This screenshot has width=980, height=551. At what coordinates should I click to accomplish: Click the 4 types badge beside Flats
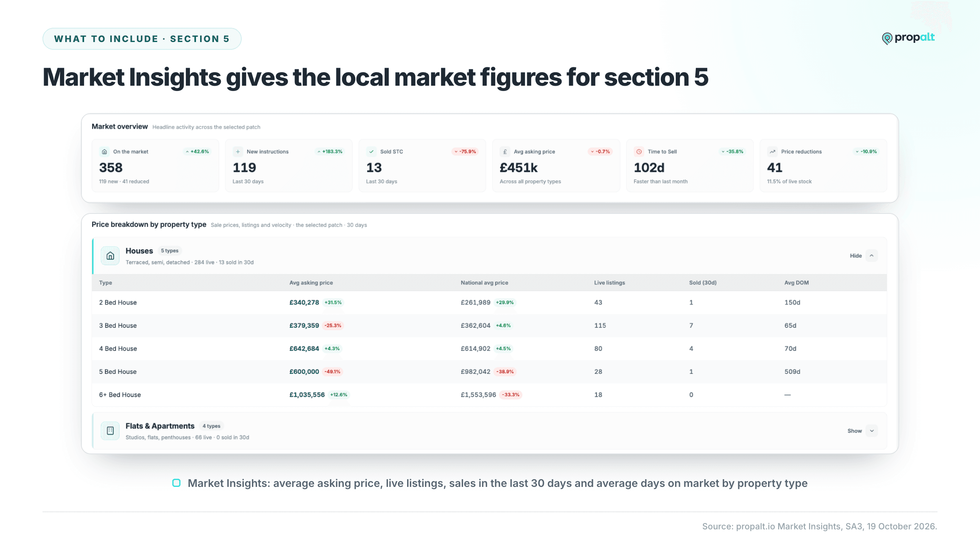[x=212, y=426]
